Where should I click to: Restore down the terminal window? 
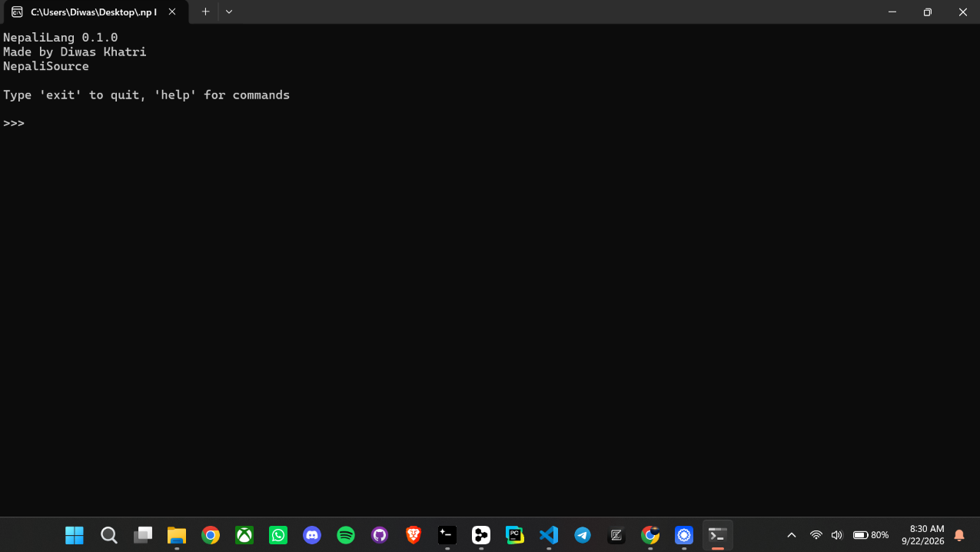(x=928, y=12)
